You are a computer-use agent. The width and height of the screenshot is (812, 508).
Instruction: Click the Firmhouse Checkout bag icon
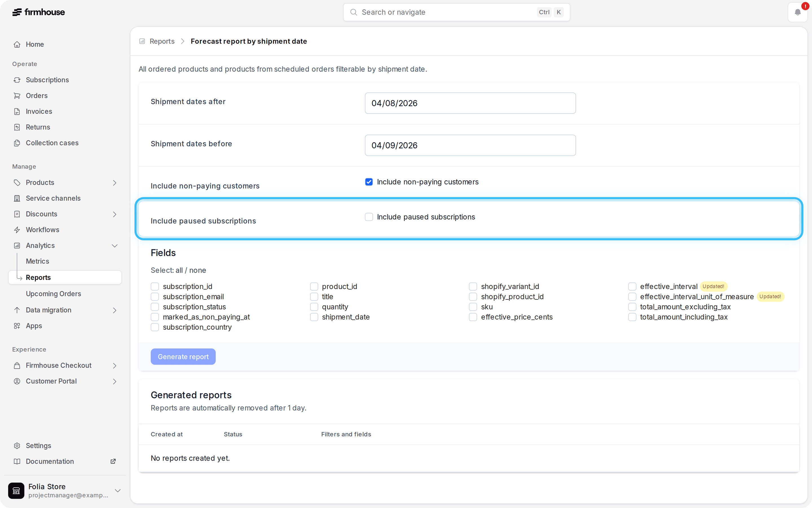click(x=17, y=366)
